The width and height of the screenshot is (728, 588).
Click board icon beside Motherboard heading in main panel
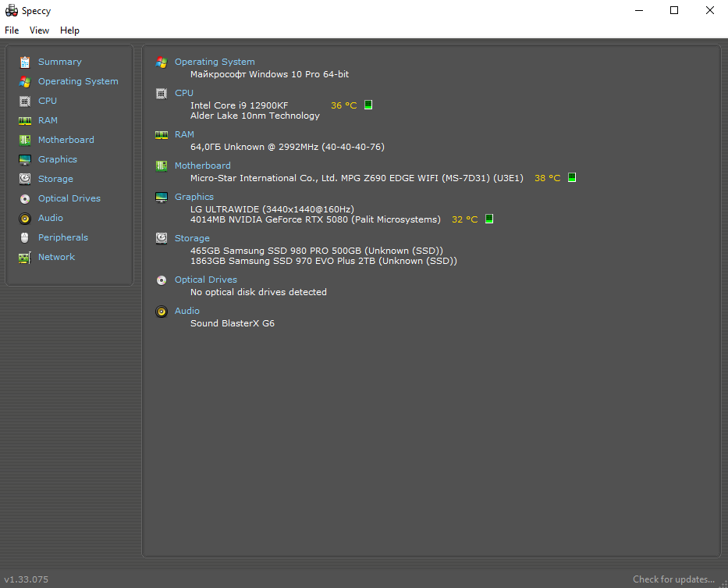click(161, 166)
